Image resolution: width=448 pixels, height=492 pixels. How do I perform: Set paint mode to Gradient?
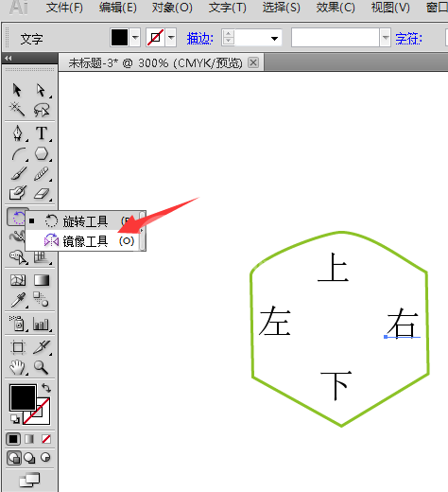[x=29, y=439]
